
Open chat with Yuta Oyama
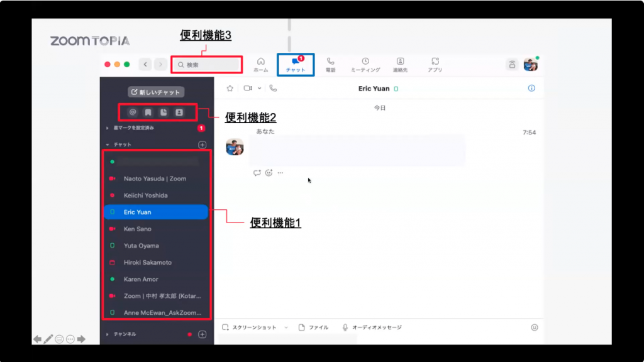coord(156,246)
